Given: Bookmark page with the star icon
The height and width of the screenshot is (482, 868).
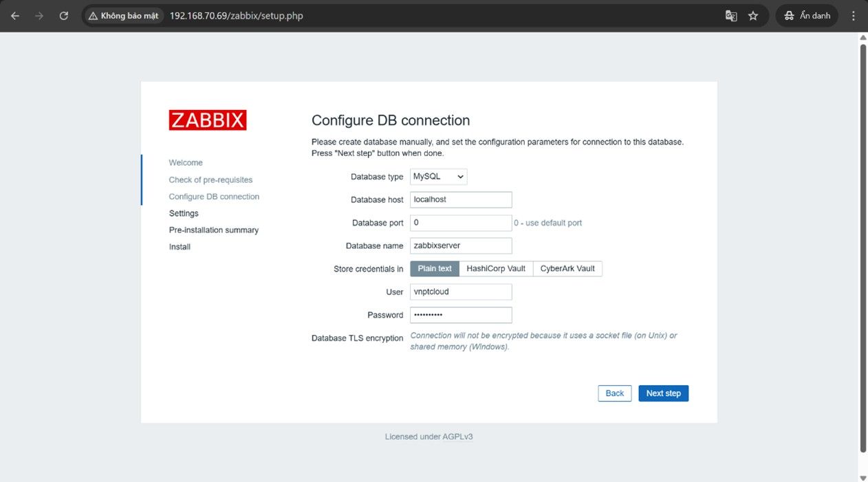Looking at the screenshot, I should (x=753, y=16).
